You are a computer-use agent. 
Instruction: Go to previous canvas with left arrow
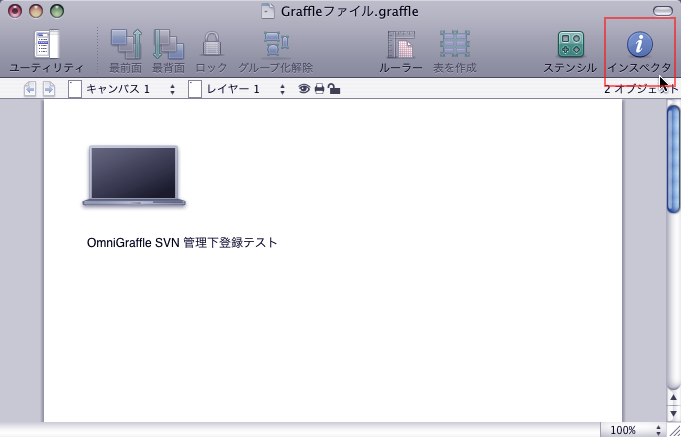(30, 89)
